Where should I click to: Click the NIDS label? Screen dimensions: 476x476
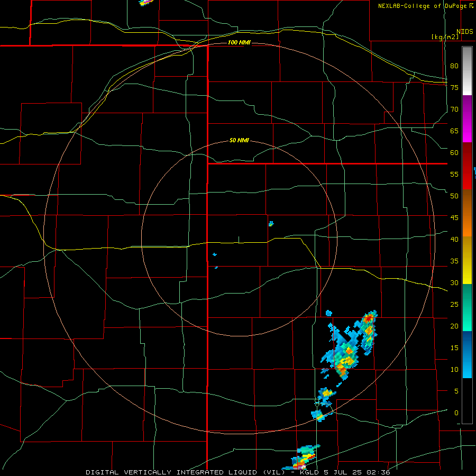point(464,32)
